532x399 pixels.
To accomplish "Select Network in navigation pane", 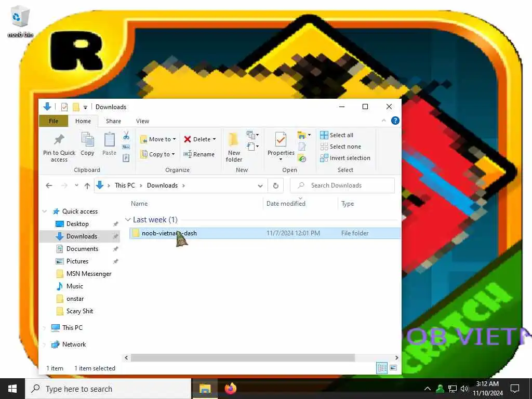I will [74, 344].
